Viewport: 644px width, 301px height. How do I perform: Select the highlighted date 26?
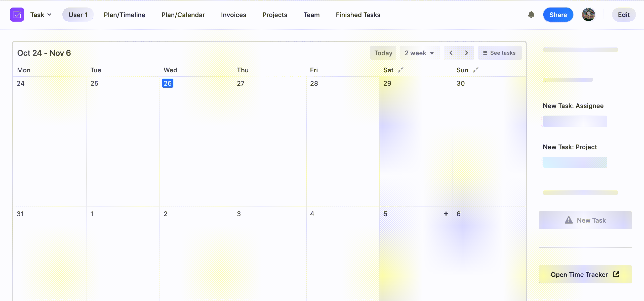(168, 83)
